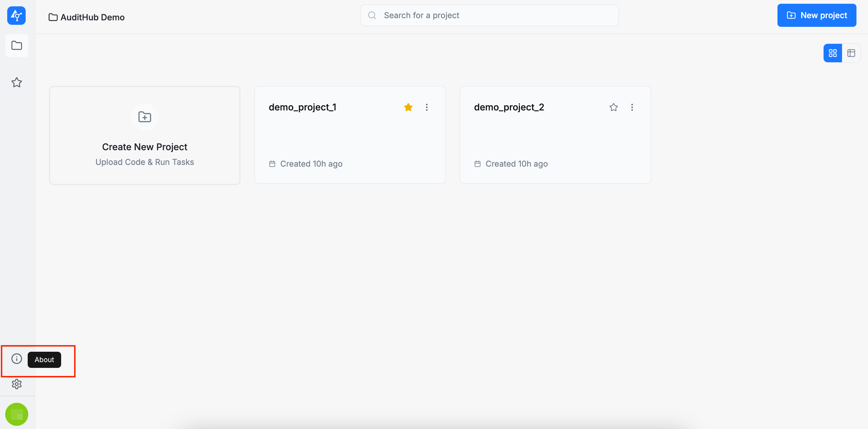Image resolution: width=868 pixels, height=429 pixels.
Task: Click AuditHub Demo breadcrumb title
Action: (x=92, y=17)
